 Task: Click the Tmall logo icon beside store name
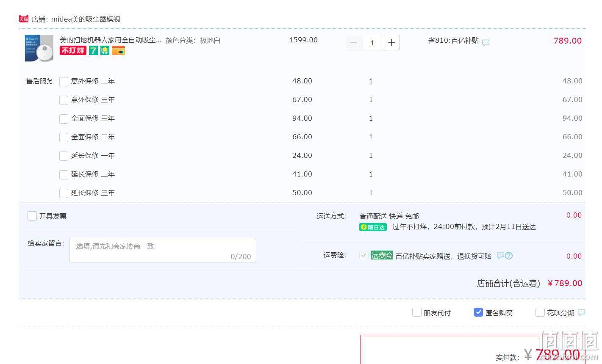coord(24,19)
